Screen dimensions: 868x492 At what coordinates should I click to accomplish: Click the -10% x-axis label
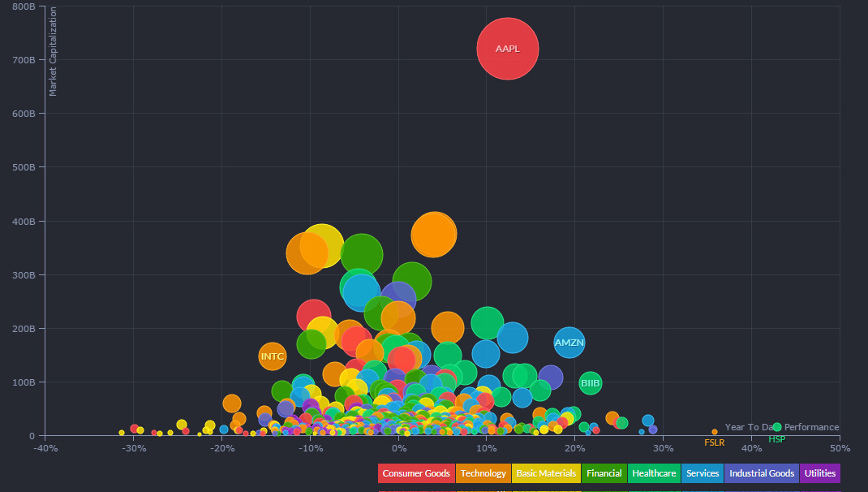pyautogui.click(x=311, y=448)
